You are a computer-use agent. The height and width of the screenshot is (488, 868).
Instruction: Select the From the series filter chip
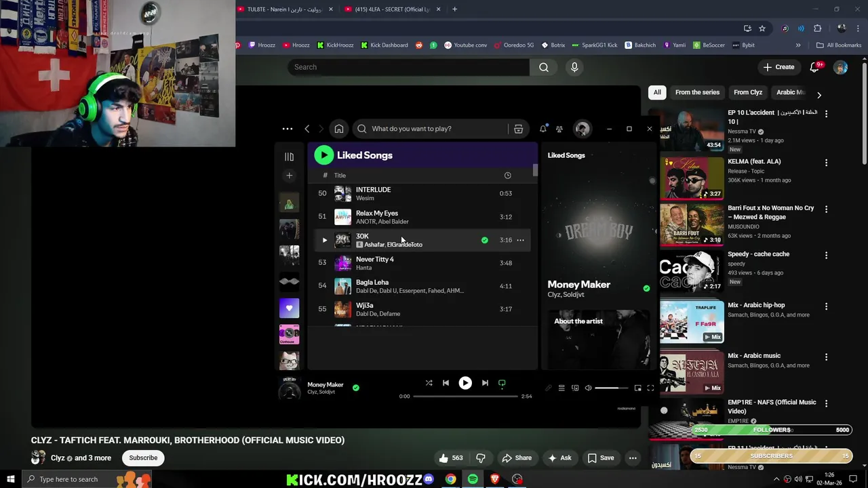click(697, 92)
